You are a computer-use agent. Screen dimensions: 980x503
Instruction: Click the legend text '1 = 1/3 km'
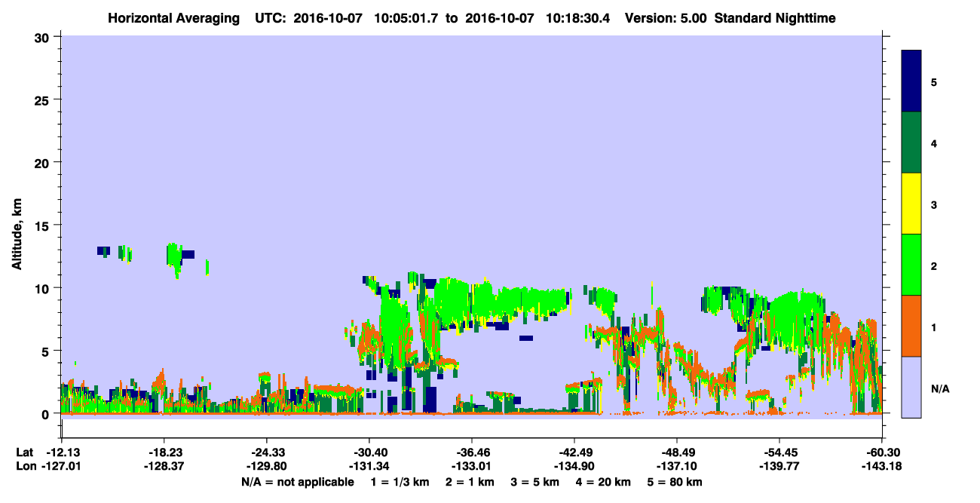[x=400, y=482]
